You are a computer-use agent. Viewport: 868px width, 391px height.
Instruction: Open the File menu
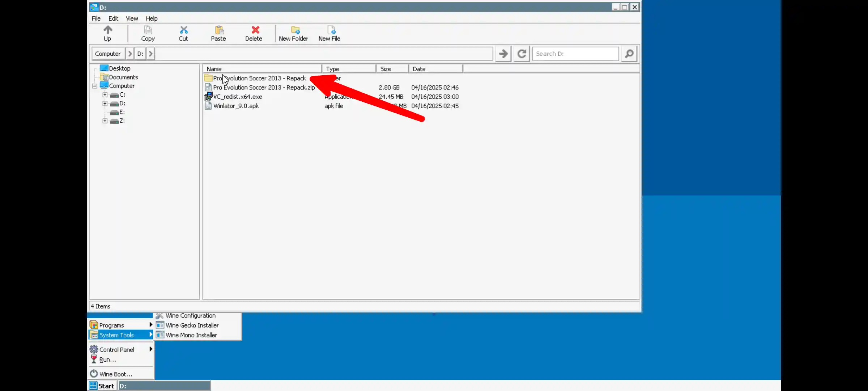(96, 18)
